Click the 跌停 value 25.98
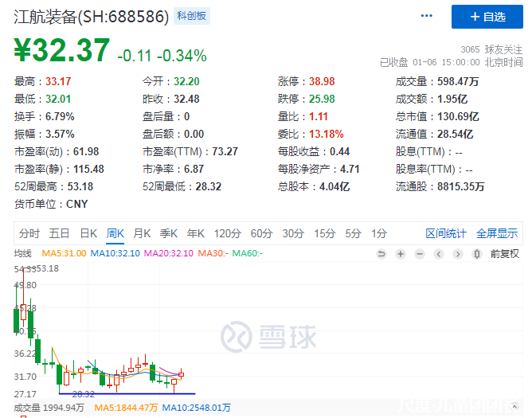The width and height of the screenshot is (532, 418). tap(322, 99)
